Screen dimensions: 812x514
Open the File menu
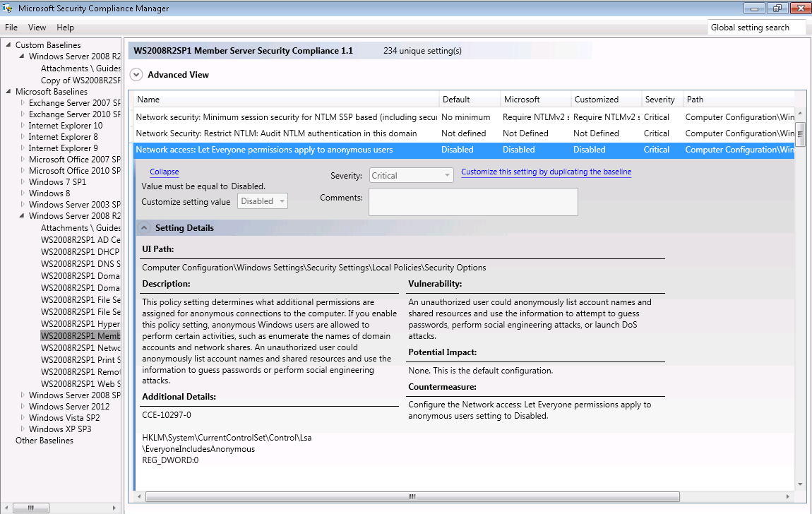tap(11, 28)
